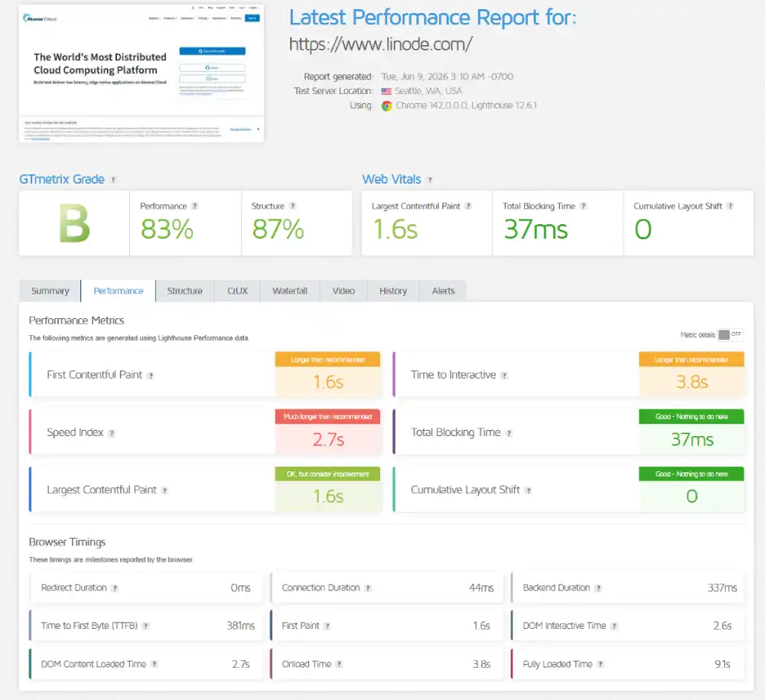Open help for Backend Duration timing
The height and width of the screenshot is (700, 765).
click(x=598, y=588)
